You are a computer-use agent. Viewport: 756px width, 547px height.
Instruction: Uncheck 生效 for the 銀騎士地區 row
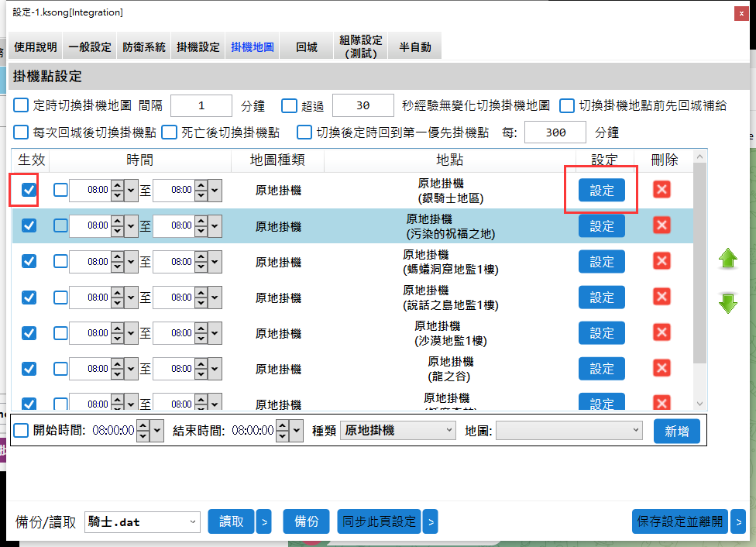29,190
